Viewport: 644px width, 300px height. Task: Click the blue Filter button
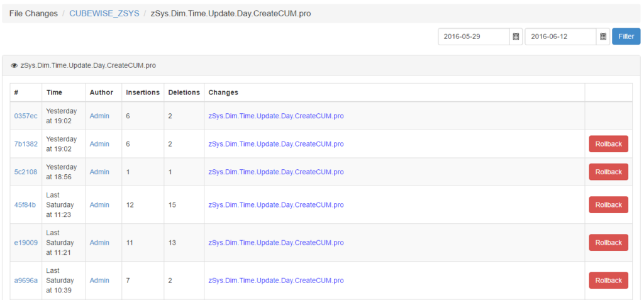pyautogui.click(x=626, y=36)
